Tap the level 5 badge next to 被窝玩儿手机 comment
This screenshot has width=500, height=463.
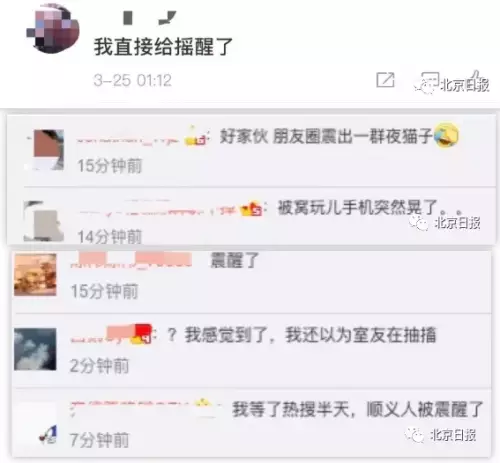[252, 209]
